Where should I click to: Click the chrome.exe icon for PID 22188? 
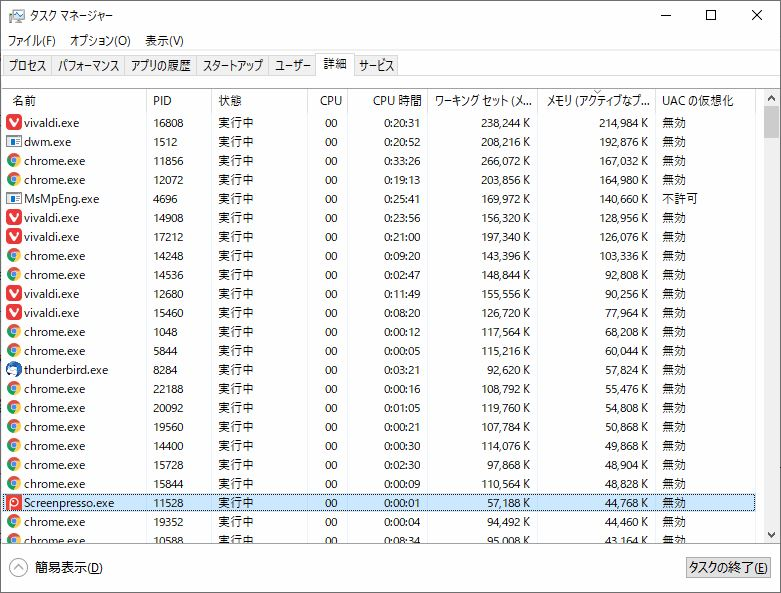pos(14,388)
